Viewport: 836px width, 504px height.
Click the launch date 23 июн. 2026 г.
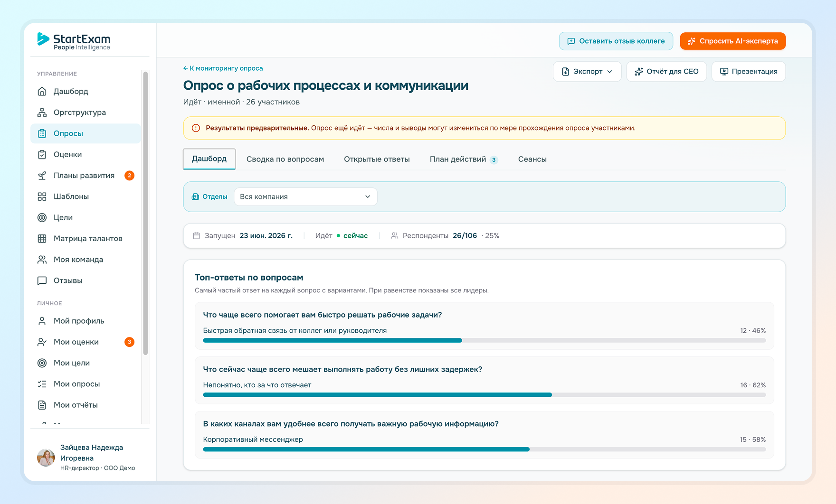pos(266,235)
